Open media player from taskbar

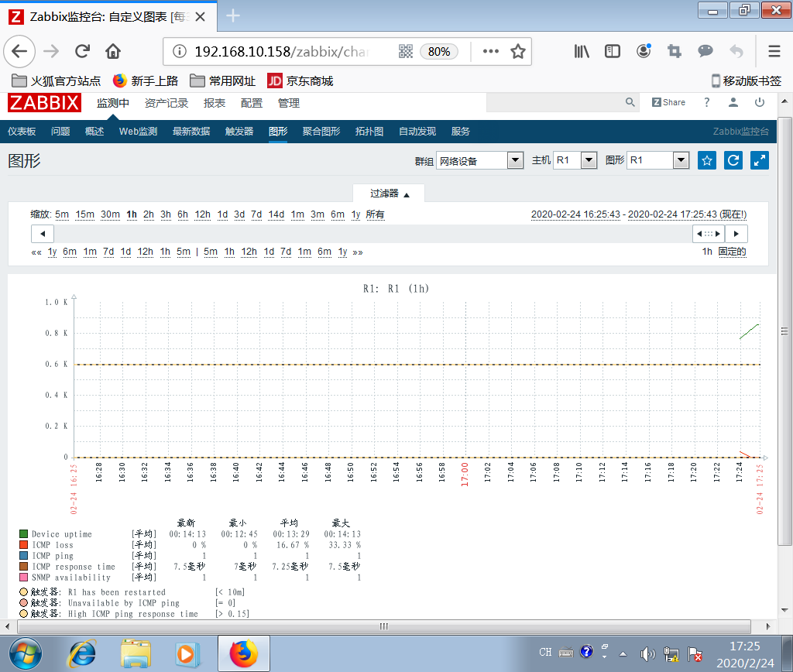(187, 654)
